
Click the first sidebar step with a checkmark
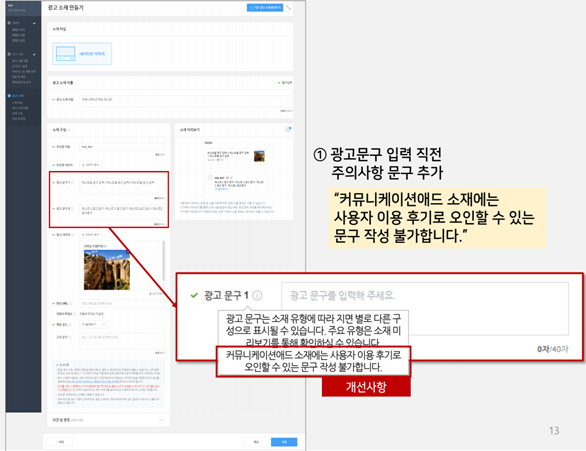pyautogui.click(x=22, y=23)
